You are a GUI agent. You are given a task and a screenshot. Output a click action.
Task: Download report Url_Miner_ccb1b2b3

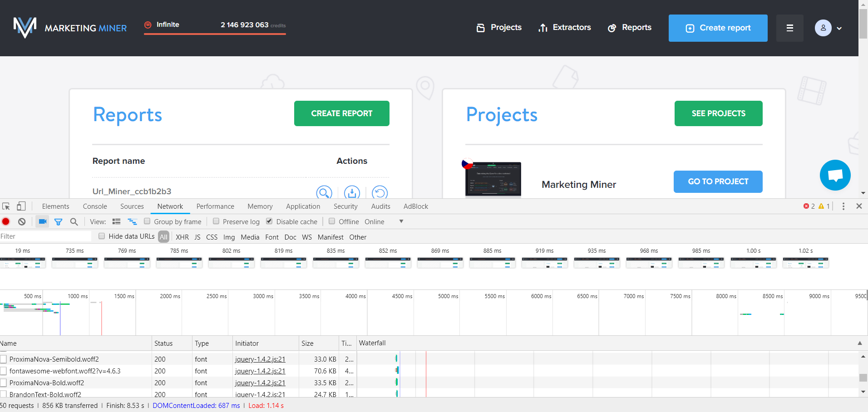click(352, 193)
